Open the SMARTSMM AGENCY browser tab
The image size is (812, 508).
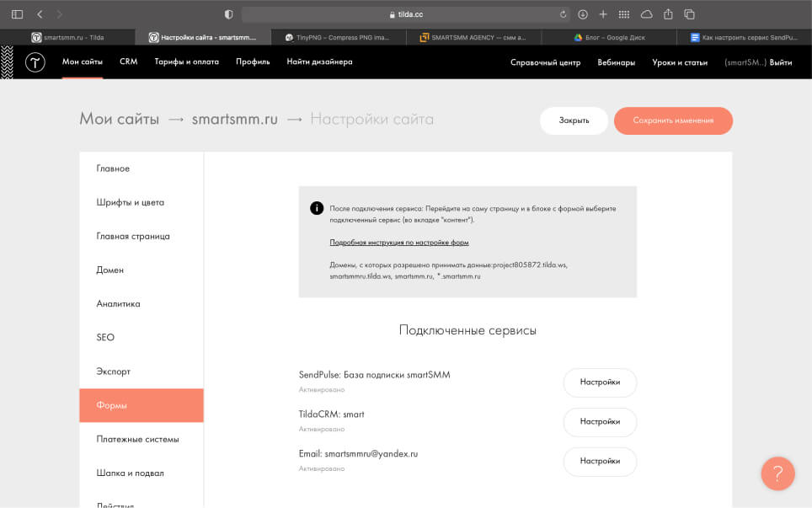[473, 37]
